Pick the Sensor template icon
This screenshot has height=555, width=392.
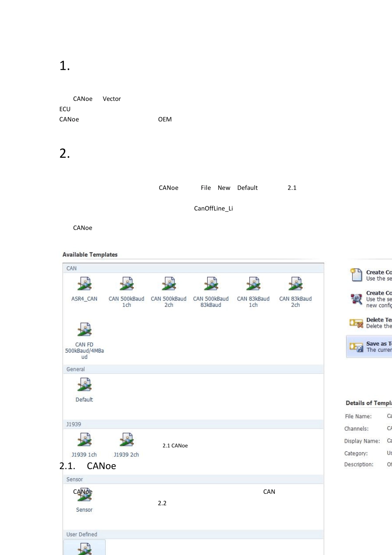[x=85, y=495]
